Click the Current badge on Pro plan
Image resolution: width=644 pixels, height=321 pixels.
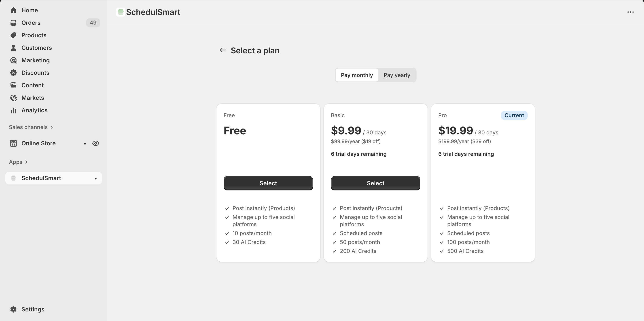point(514,115)
